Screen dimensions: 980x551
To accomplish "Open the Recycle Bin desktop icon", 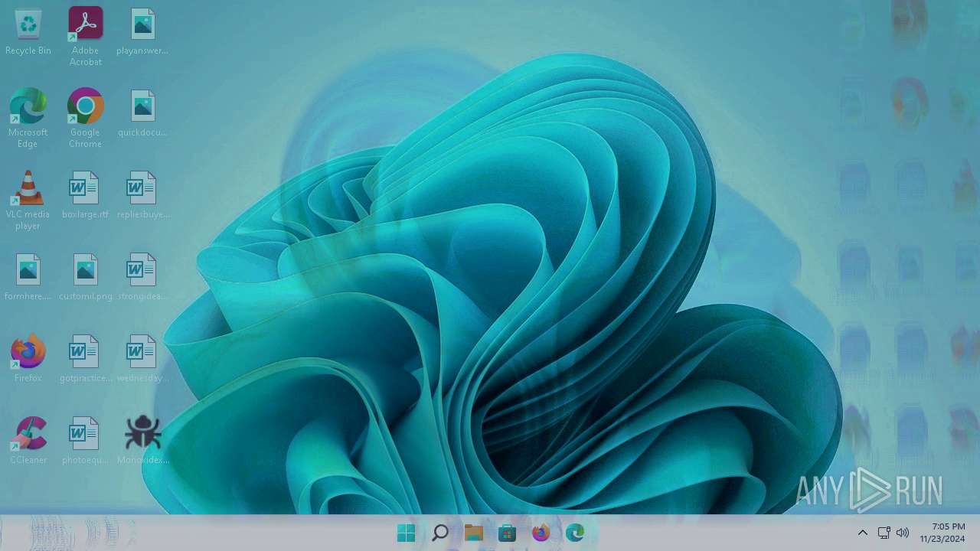I will click(x=28, y=31).
